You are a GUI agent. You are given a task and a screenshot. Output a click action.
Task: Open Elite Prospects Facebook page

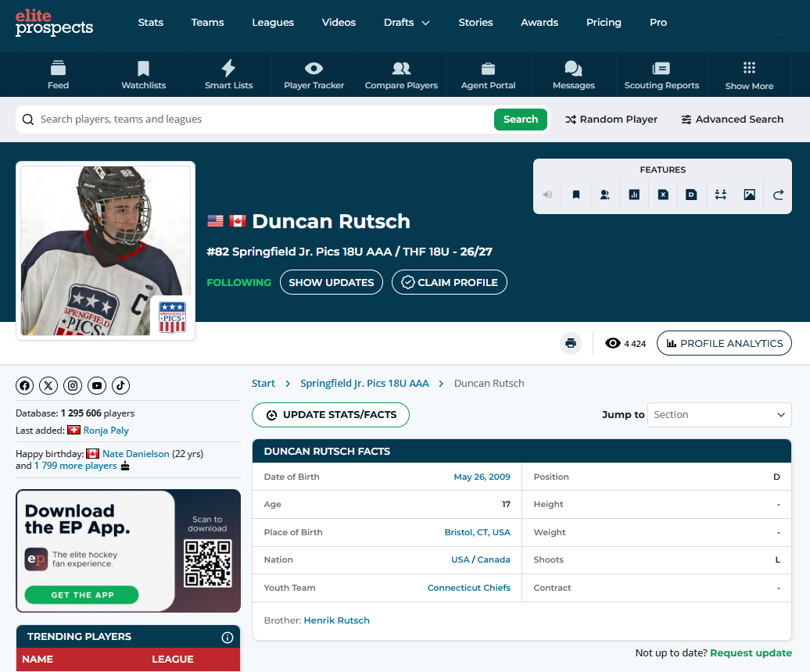(x=25, y=385)
